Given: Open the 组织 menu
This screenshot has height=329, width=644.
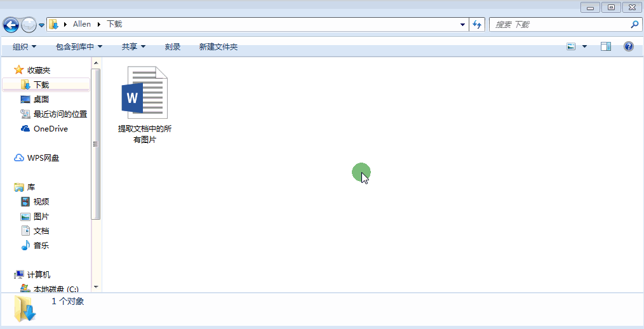Looking at the screenshot, I should (x=24, y=47).
